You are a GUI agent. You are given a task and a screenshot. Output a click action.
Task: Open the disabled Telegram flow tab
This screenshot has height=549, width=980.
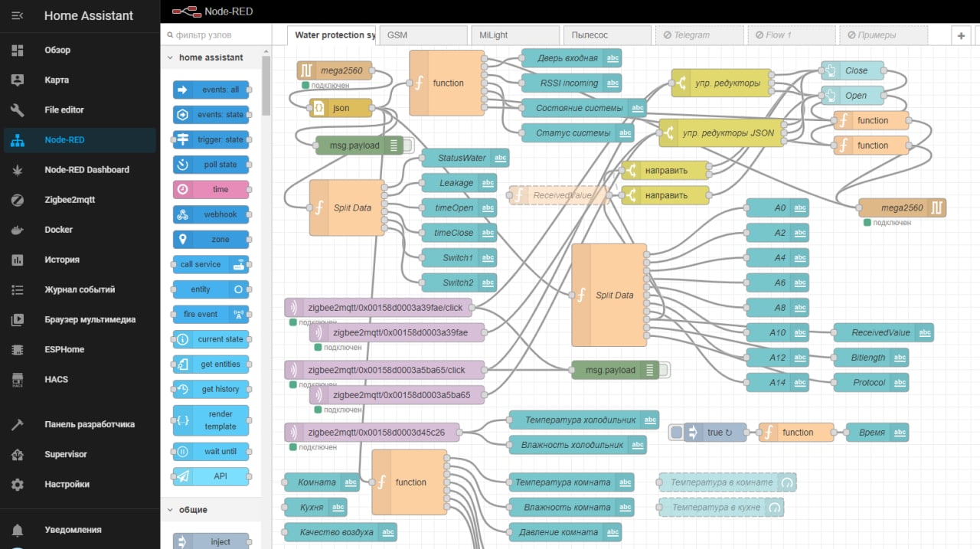(699, 35)
